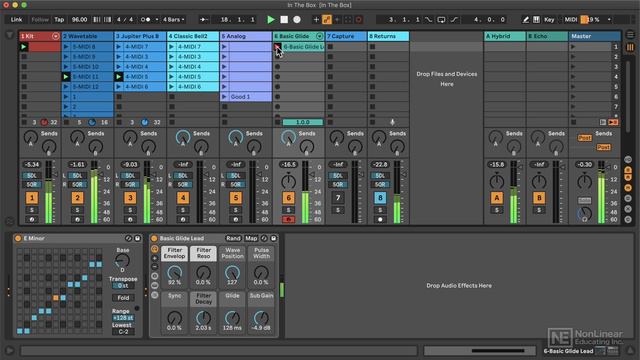The height and width of the screenshot is (360, 640).
Task: Toggle the automation arm icon
Action: tap(327, 19)
